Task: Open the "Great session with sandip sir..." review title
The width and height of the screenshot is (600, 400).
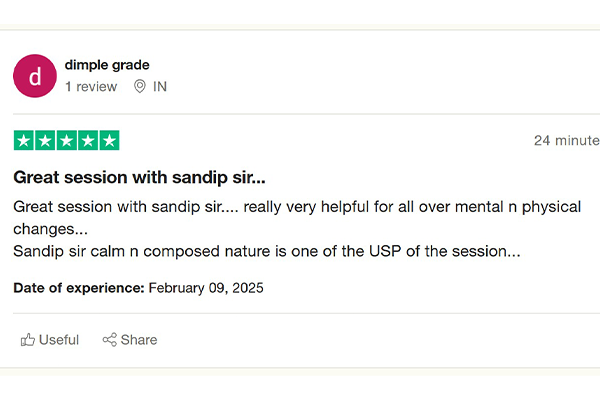Action: click(x=139, y=178)
